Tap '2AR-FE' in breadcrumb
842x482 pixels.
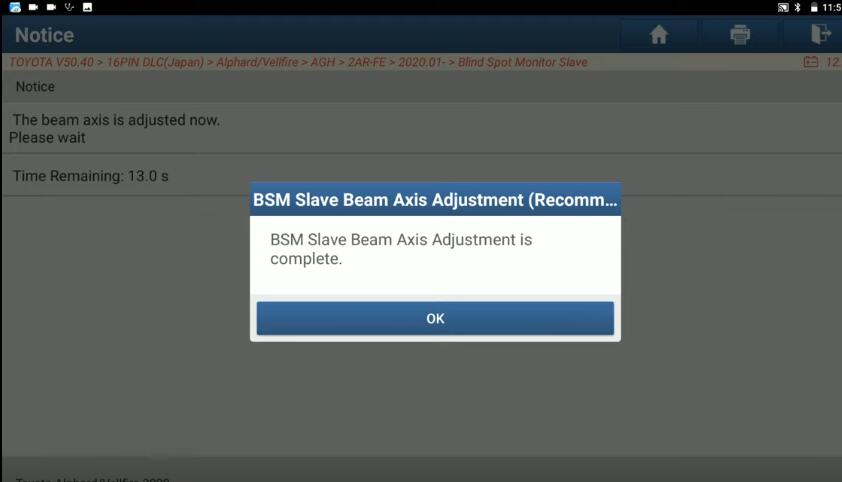point(367,62)
